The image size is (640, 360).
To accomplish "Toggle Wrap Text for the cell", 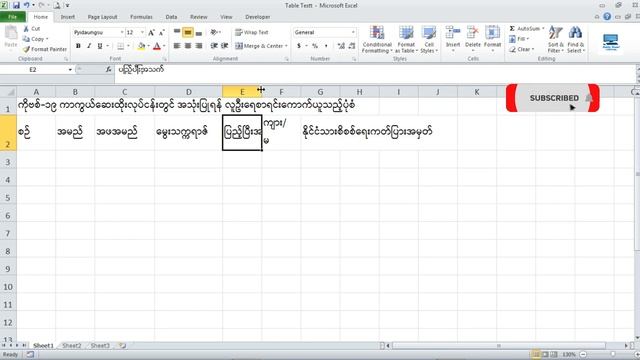I will pos(251,32).
